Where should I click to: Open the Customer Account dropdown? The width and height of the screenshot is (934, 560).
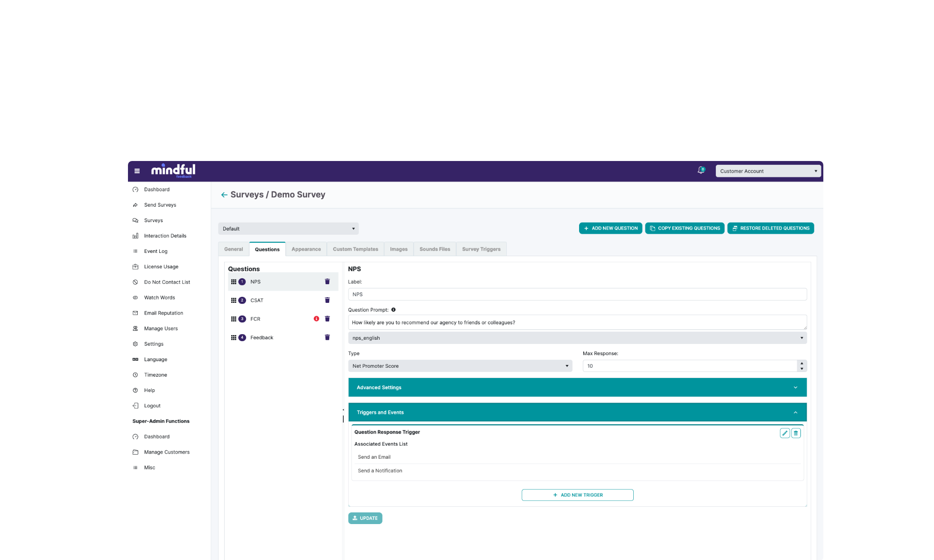tap(768, 171)
